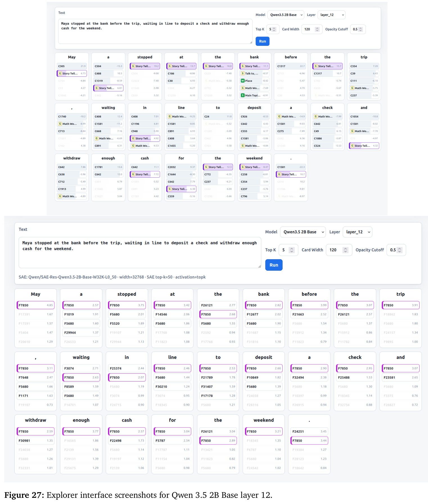
Task: Click the Run button in lower panel
Action: [x=274, y=265]
